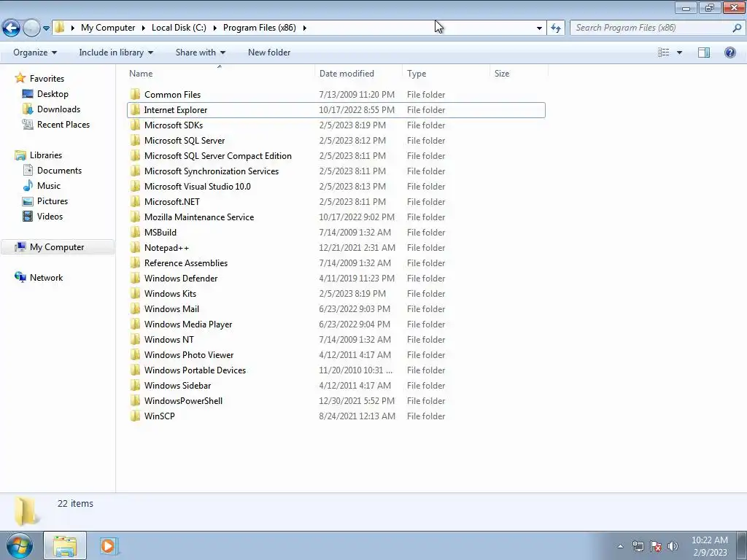
Task: Click the search magnifier icon
Action: click(737, 28)
